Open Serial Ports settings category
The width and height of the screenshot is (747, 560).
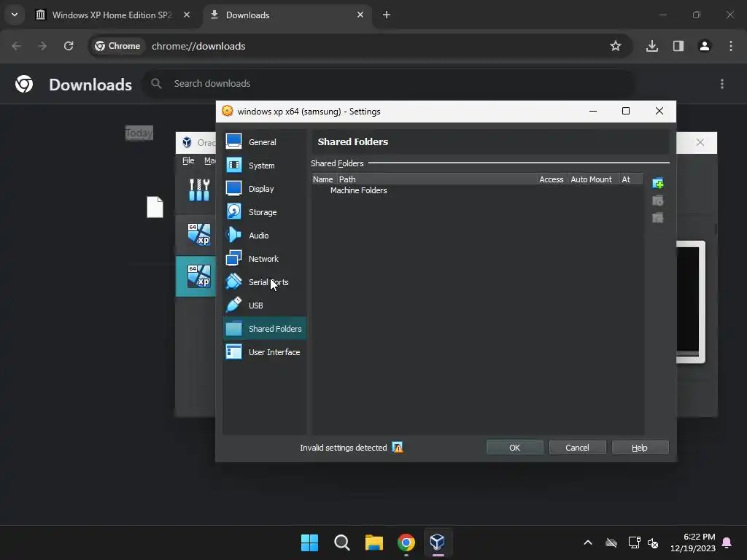click(264, 282)
